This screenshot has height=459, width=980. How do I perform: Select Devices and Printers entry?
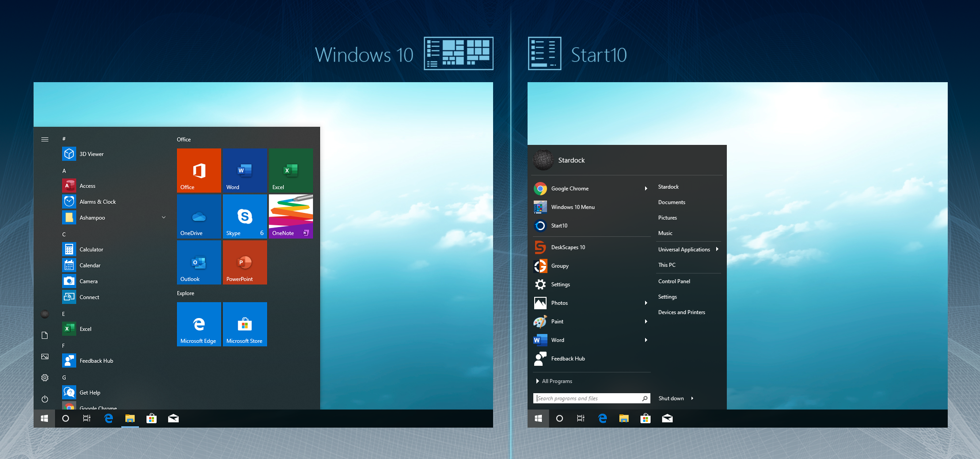click(x=681, y=312)
